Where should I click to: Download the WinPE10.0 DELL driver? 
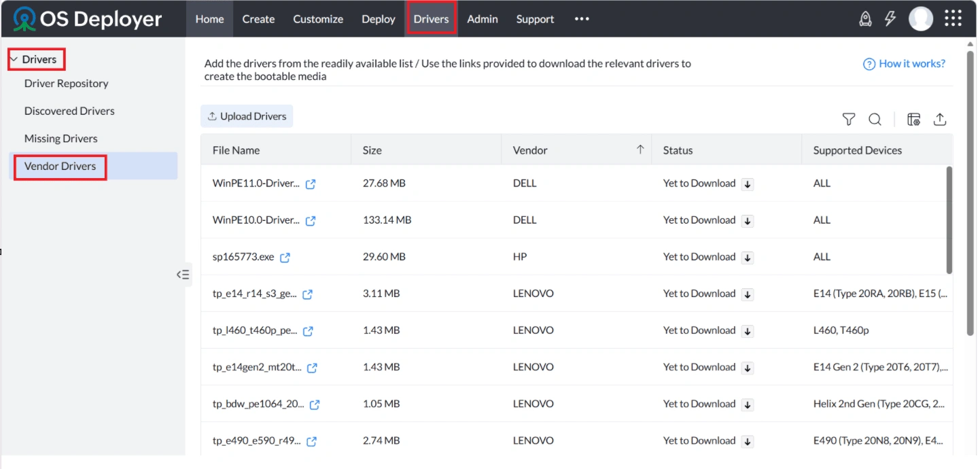748,220
